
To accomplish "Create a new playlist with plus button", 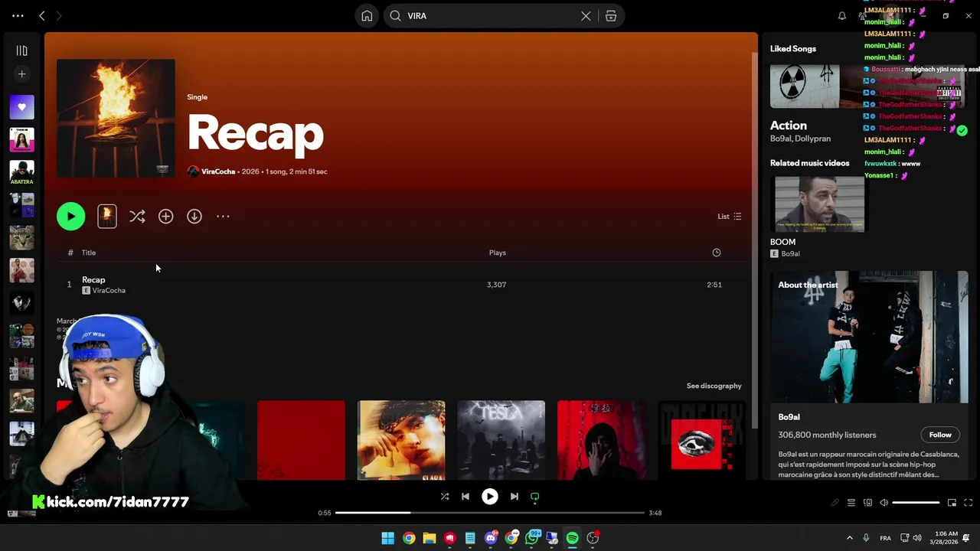I will pos(21,74).
